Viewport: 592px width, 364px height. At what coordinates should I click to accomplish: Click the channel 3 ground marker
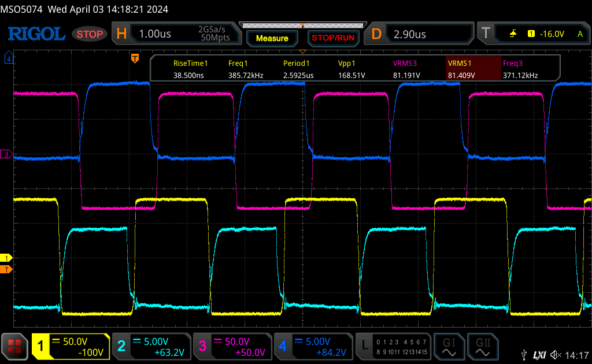coord(6,154)
